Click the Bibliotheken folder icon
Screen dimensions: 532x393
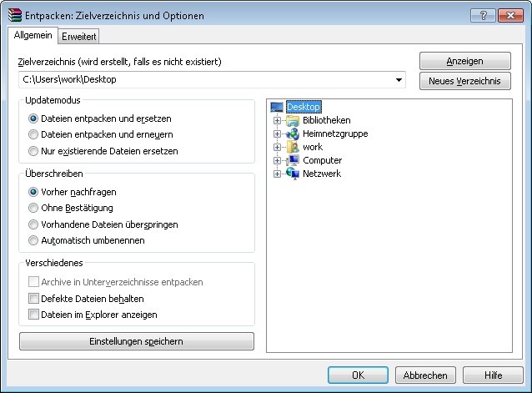(292, 120)
